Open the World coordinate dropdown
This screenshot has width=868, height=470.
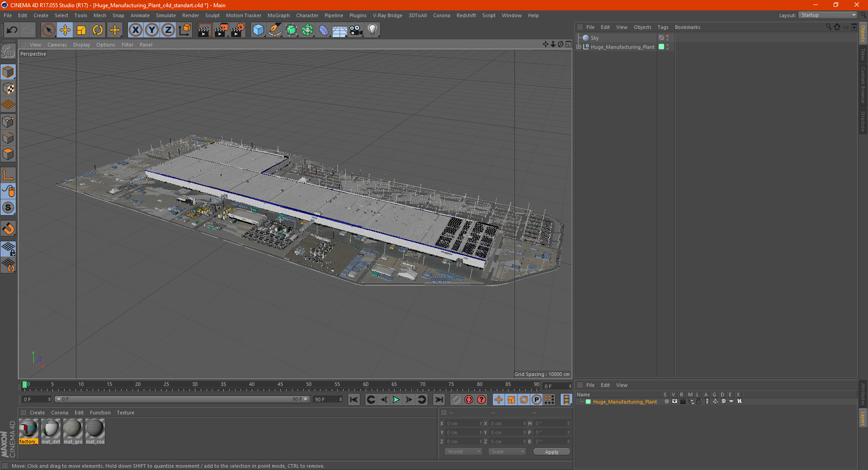463,451
